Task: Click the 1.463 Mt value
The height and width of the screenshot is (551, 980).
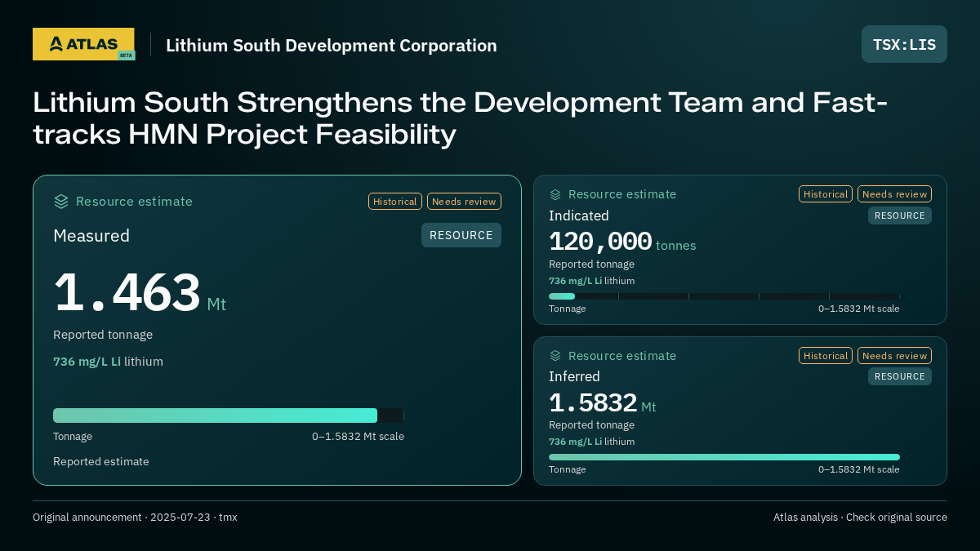Action: coord(140,293)
